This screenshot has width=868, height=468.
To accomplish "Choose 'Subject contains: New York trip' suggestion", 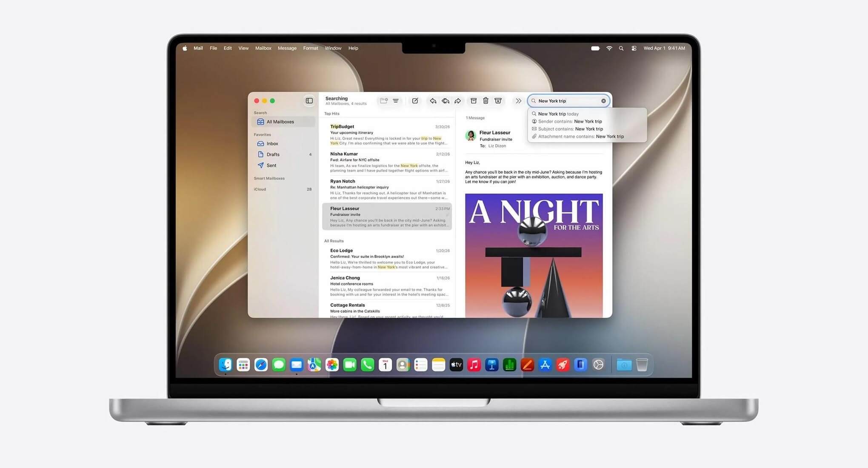I will pos(587,129).
